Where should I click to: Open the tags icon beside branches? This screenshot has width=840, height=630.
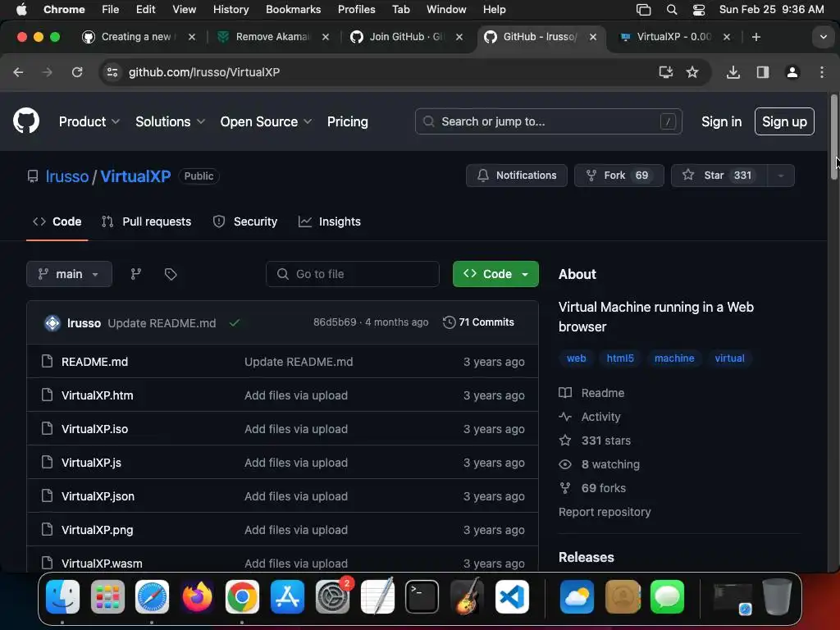[x=171, y=274]
